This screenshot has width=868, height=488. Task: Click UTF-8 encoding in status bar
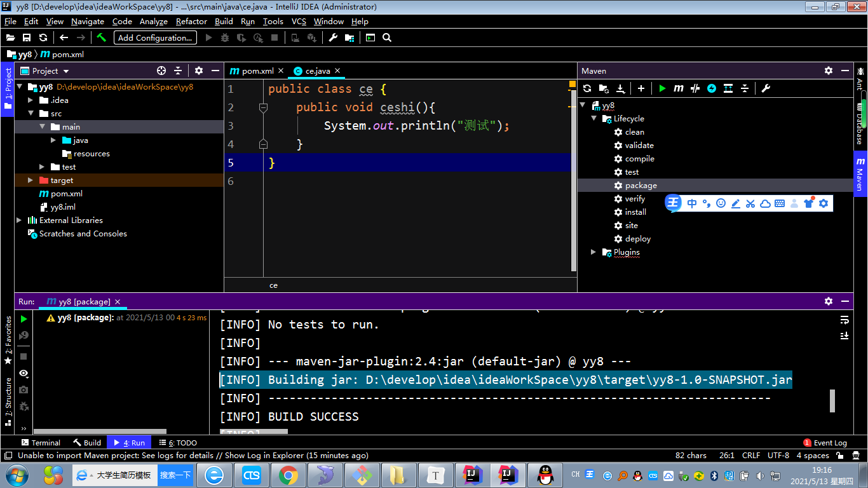click(778, 456)
